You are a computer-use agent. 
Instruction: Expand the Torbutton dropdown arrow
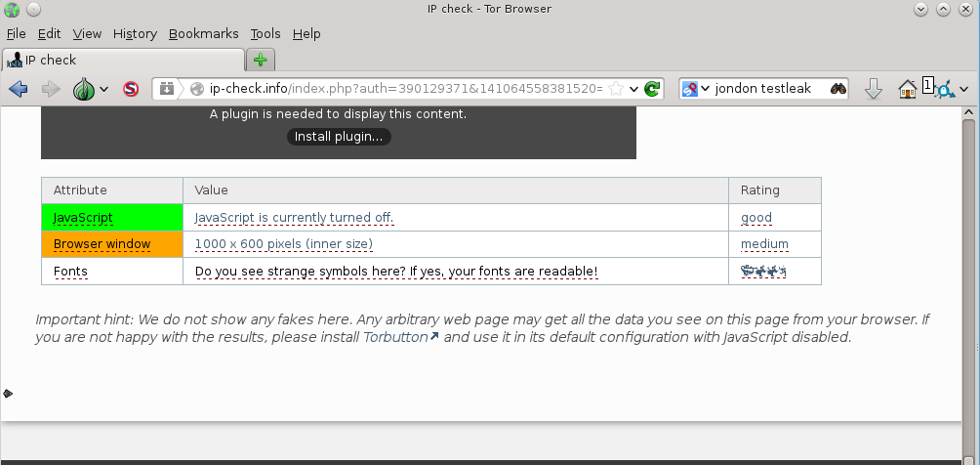(104, 89)
